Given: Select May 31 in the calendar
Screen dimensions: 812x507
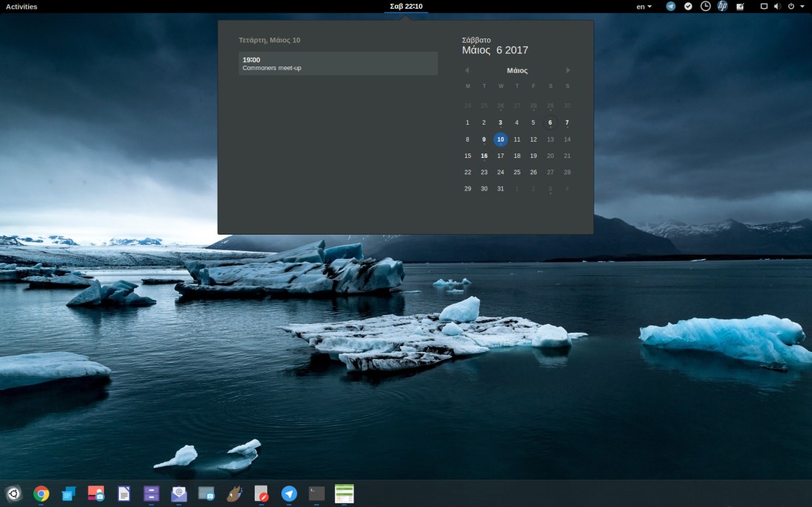Looking at the screenshot, I should point(500,189).
